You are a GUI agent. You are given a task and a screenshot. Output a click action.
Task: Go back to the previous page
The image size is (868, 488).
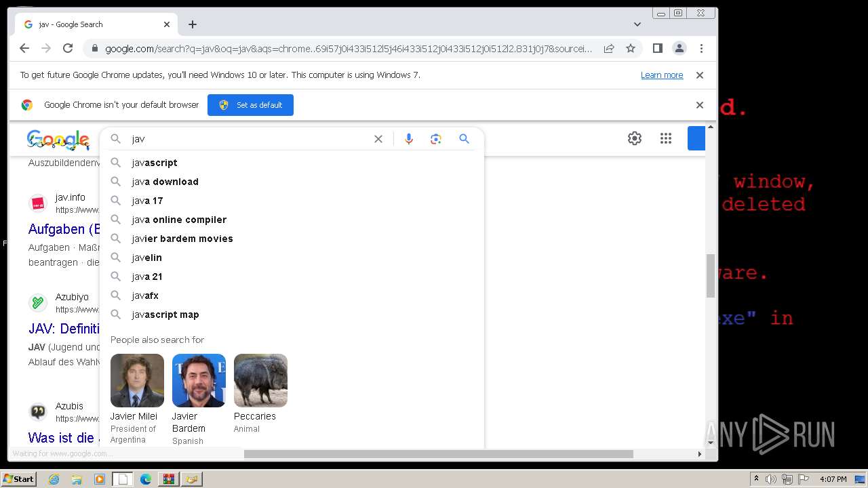[x=24, y=48]
